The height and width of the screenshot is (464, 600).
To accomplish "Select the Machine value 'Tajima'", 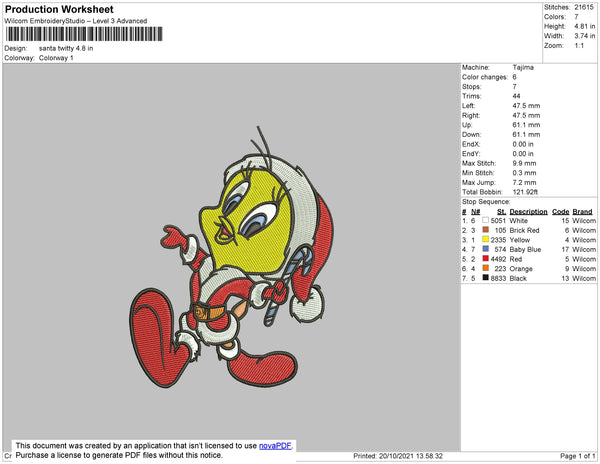I will click(x=523, y=67).
